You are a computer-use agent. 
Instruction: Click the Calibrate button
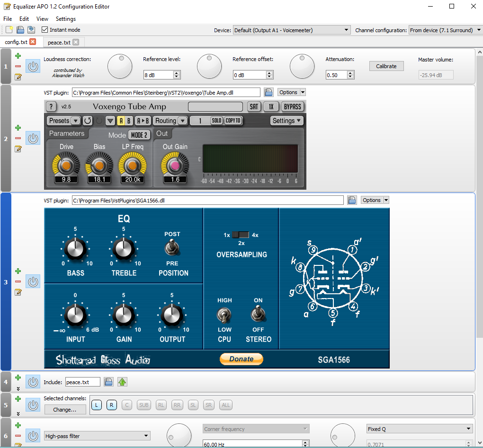click(386, 66)
